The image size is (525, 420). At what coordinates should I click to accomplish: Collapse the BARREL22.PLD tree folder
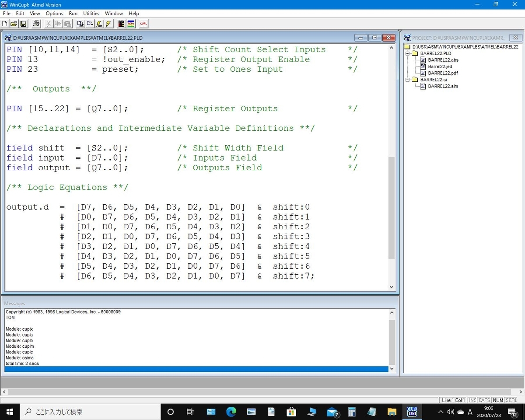tap(408, 53)
